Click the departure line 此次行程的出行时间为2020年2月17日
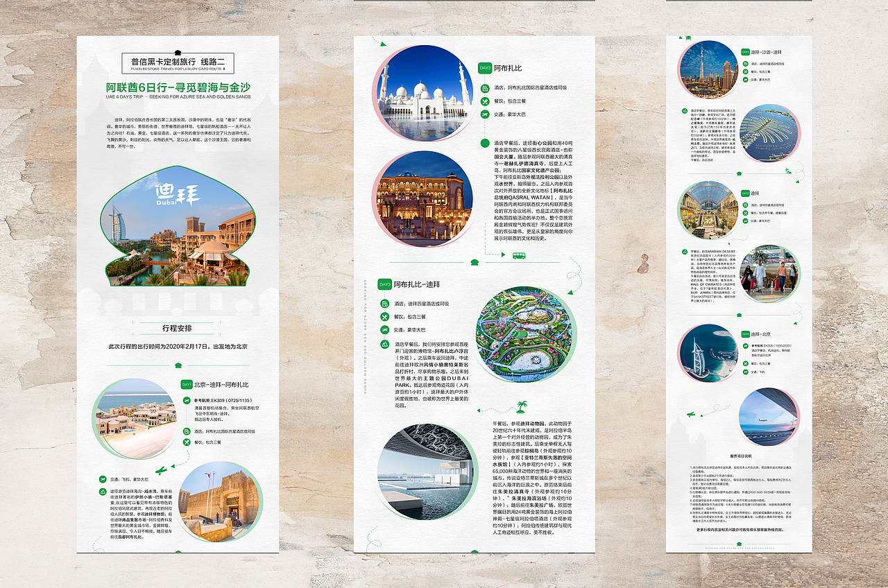 point(178,346)
